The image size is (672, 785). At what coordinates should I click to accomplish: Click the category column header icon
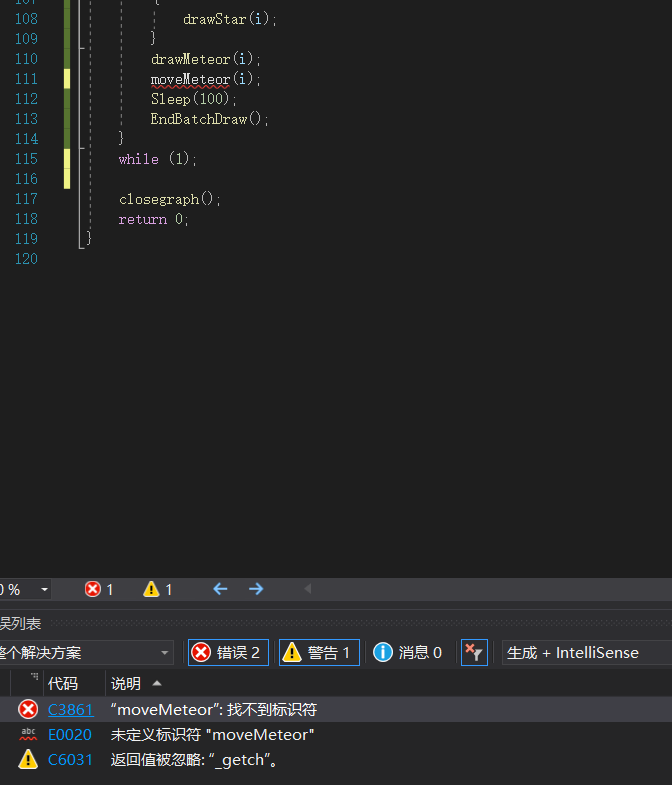click(x=34, y=677)
